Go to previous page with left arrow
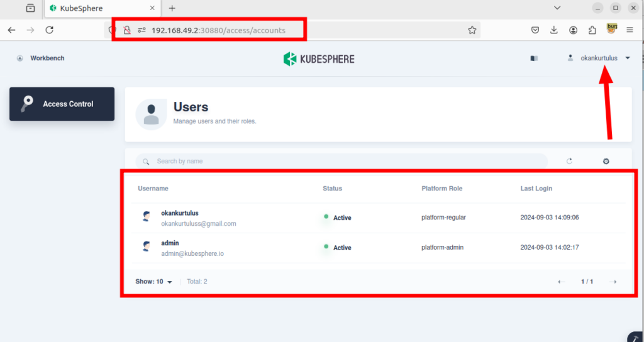Image resolution: width=644 pixels, height=342 pixels. 561,282
